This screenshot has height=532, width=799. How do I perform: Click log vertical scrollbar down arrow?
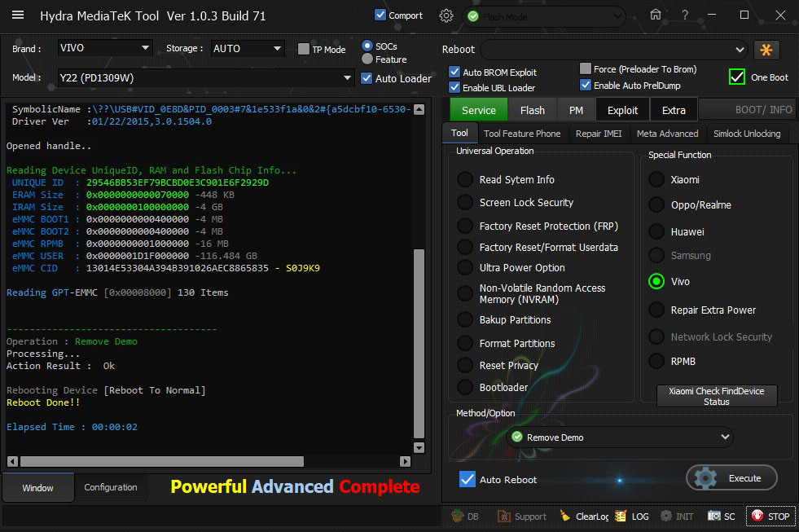click(x=419, y=447)
